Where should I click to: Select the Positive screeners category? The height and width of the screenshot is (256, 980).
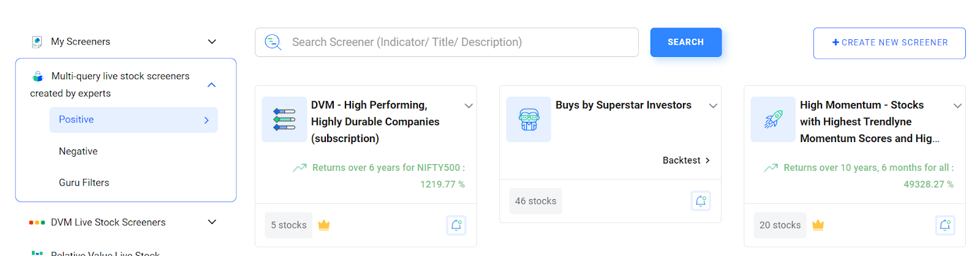[x=134, y=120]
